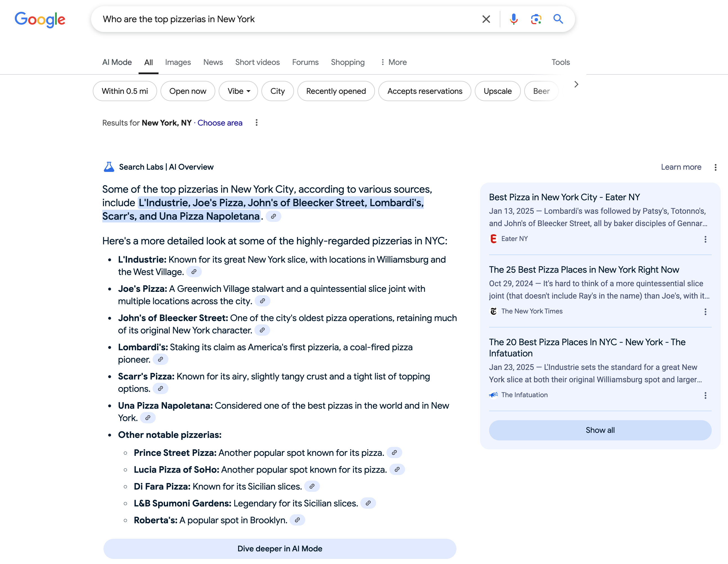Click the Google Lens camera icon
The image size is (728, 564).
pos(536,19)
